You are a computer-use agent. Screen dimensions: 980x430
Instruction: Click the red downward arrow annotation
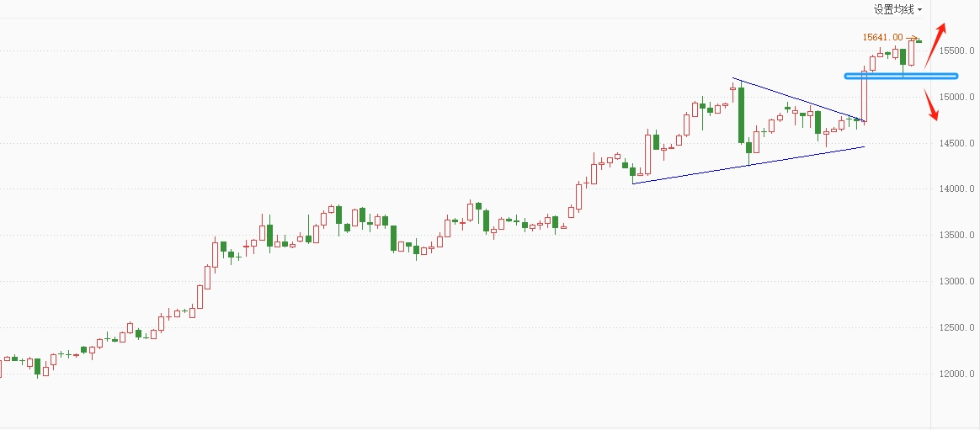(x=931, y=104)
